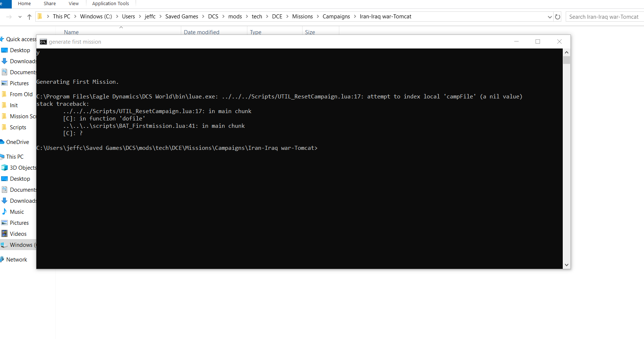Select Windows drive in sidebar
644x339 pixels.
tap(18, 245)
